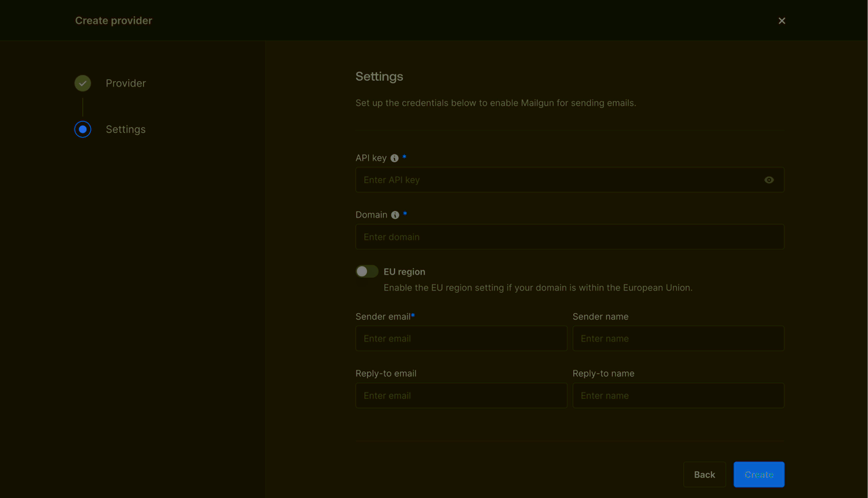Viewport: 868px width, 498px height.
Task: Enable the EU region toggle
Action: click(367, 272)
